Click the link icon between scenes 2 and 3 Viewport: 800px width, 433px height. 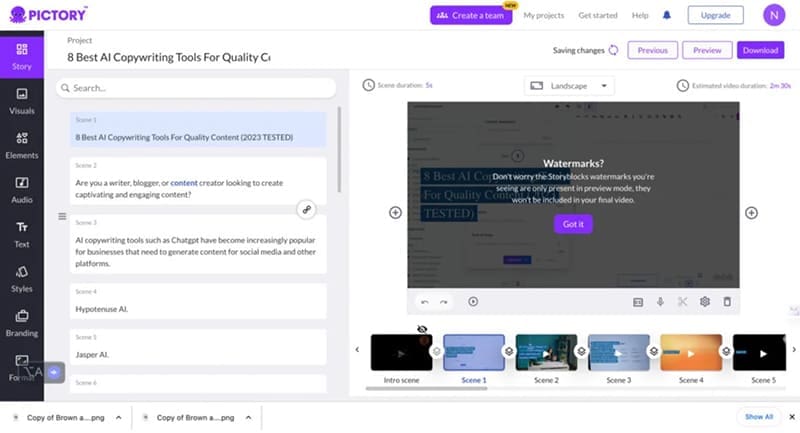306,210
